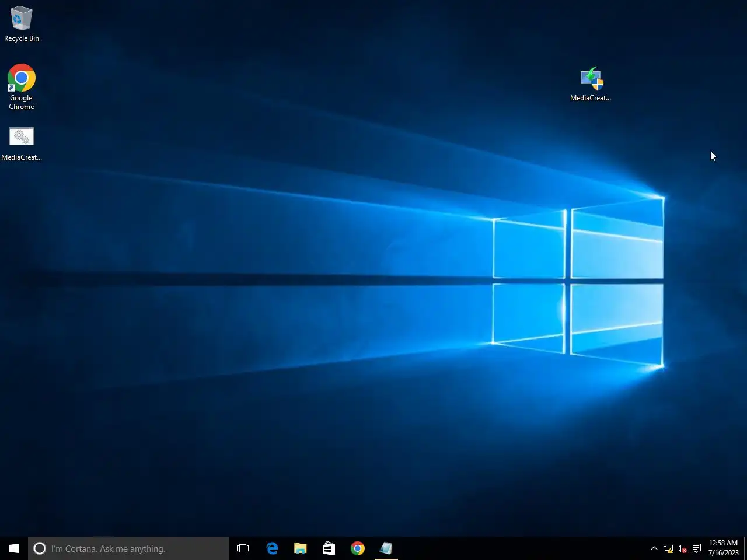The image size is (747, 560).
Task: Select the Recycle Bin desktop icon
Action: click(22, 24)
